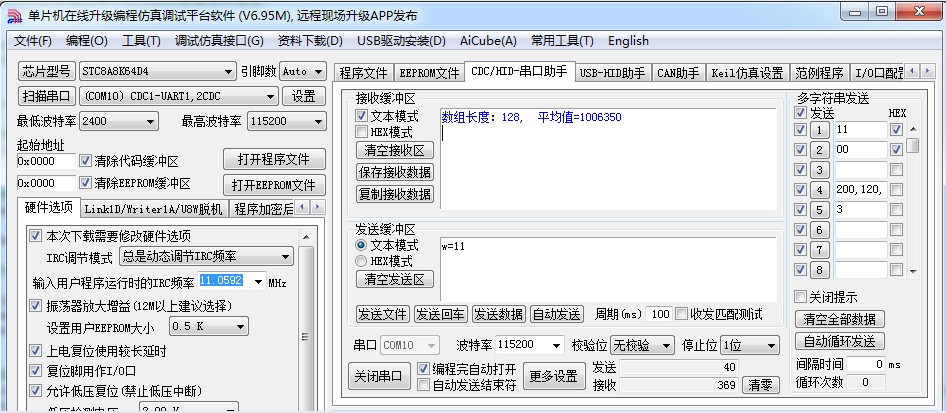Click 打开EEPROM文件 button
The height and width of the screenshot is (413, 946).
tap(274, 184)
